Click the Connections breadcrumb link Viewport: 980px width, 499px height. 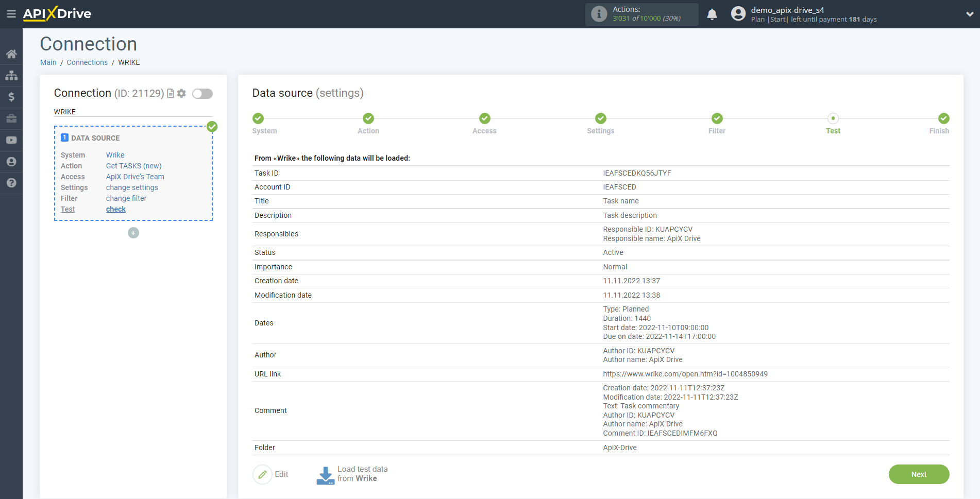87,62
